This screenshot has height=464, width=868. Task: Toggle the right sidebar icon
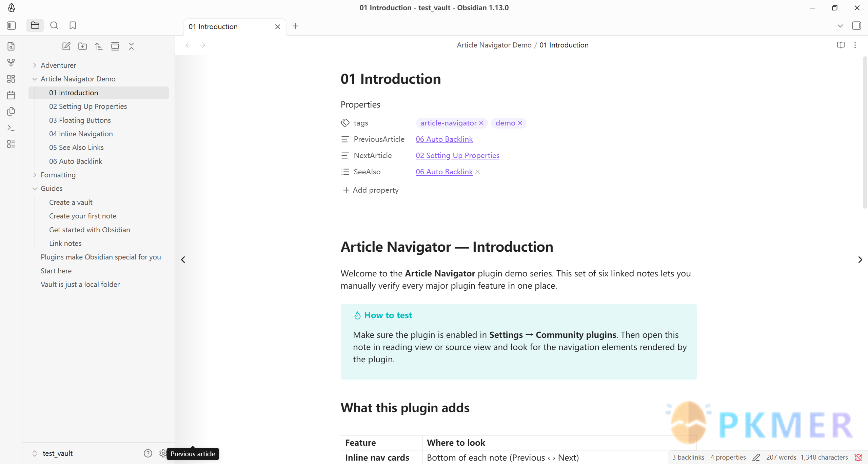[x=856, y=26]
